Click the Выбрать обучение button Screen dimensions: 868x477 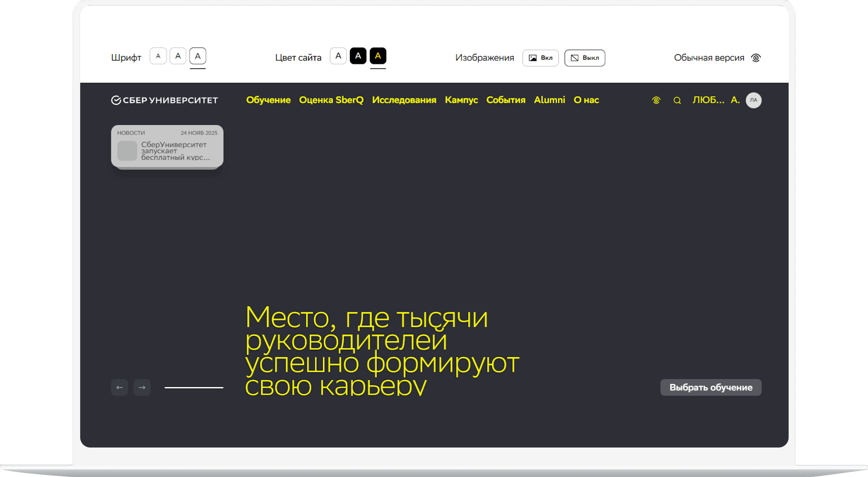(711, 388)
